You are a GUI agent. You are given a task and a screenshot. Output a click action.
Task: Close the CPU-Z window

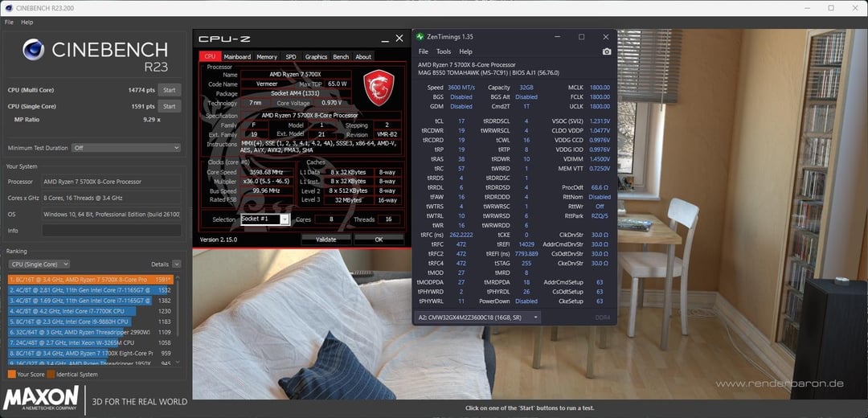point(399,39)
